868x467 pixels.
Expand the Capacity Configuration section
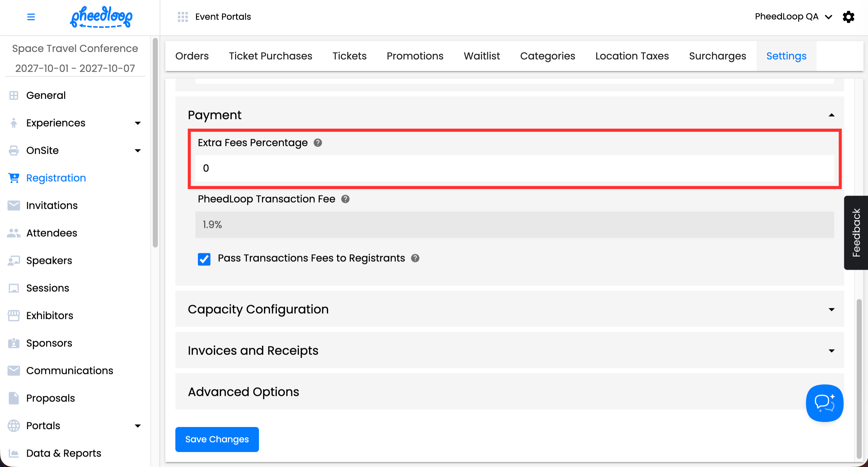831,310
